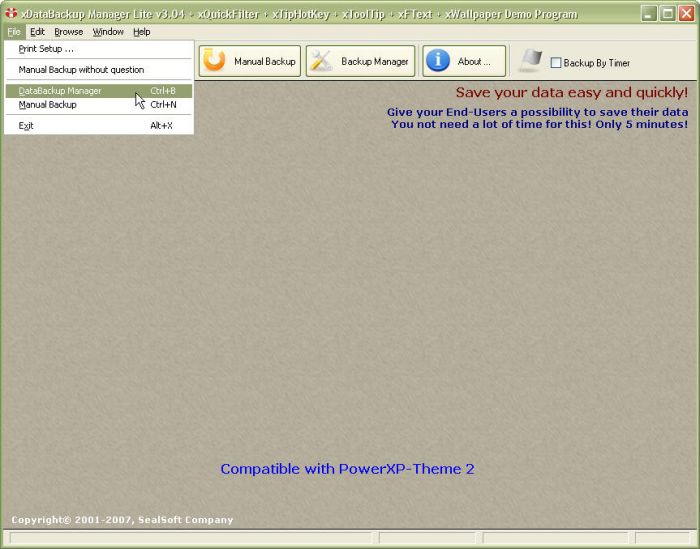Minimize the xDataBackup Manager window
This screenshot has width=700, height=549.
[x=649, y=14]
